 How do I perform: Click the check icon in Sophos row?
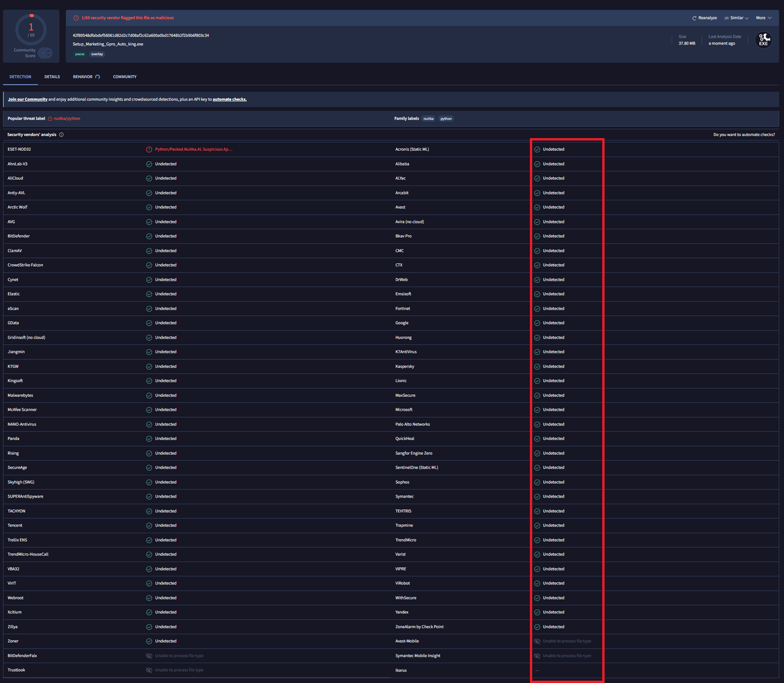[x=537, y=482]
